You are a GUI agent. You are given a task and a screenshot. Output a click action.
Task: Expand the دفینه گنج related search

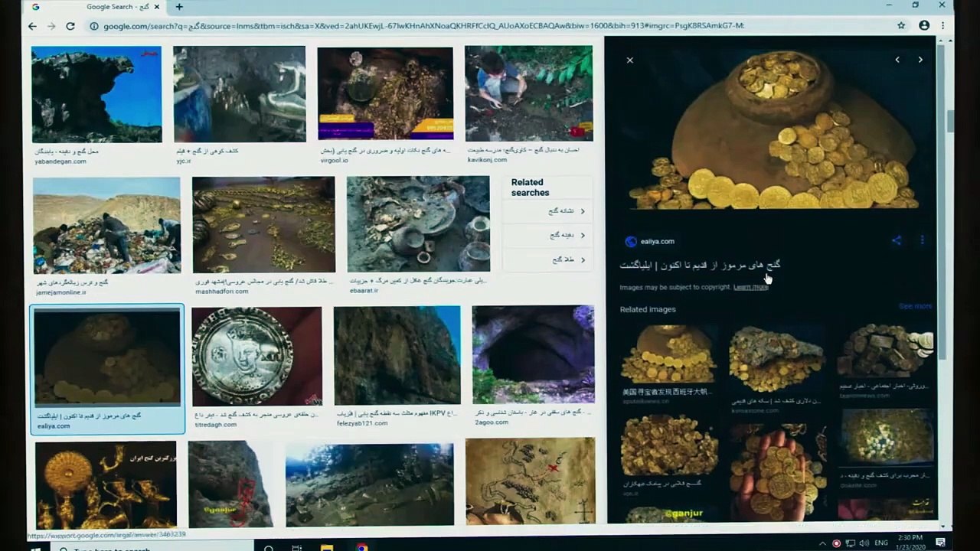pos(547,236)
